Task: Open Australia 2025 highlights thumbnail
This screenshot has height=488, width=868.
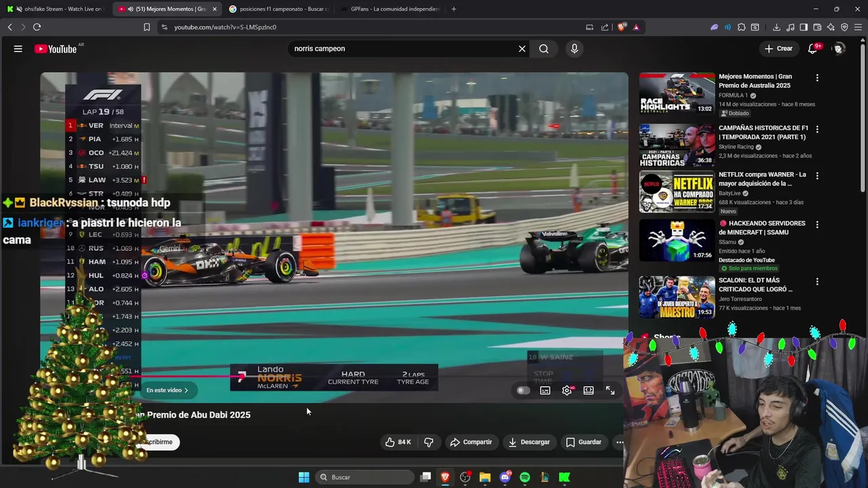Action: point(677,93)
